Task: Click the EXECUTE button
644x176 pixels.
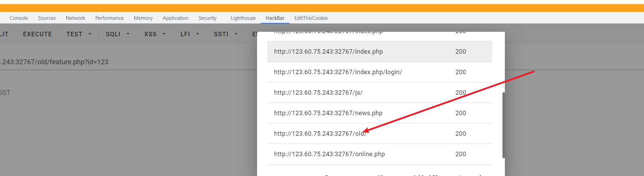Action: tap(38, 34)
